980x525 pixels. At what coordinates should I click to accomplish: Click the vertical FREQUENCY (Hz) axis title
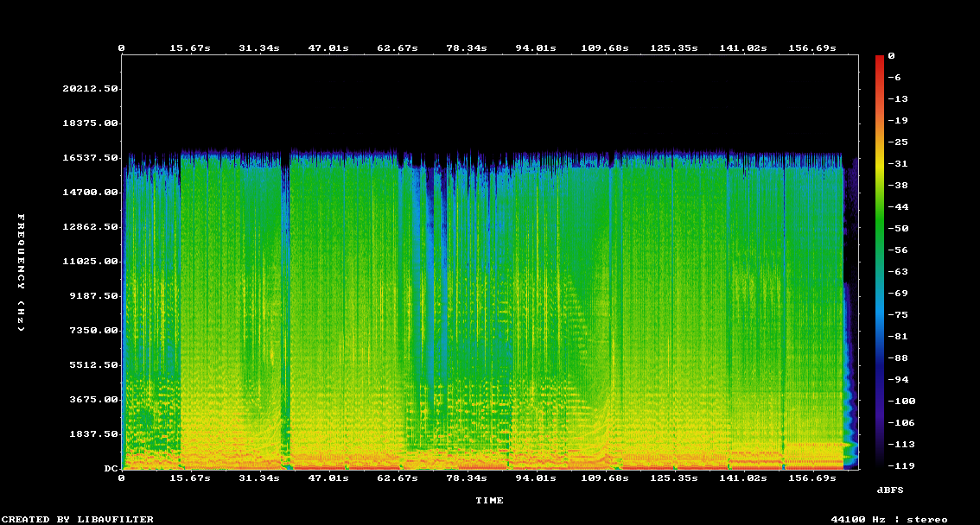[x=22, y=272]
